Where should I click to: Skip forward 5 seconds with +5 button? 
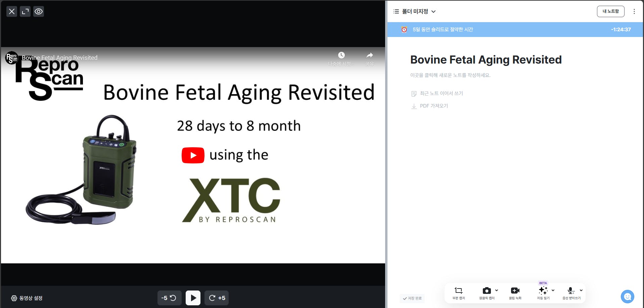pyautogui.click(x=217, y=298)
